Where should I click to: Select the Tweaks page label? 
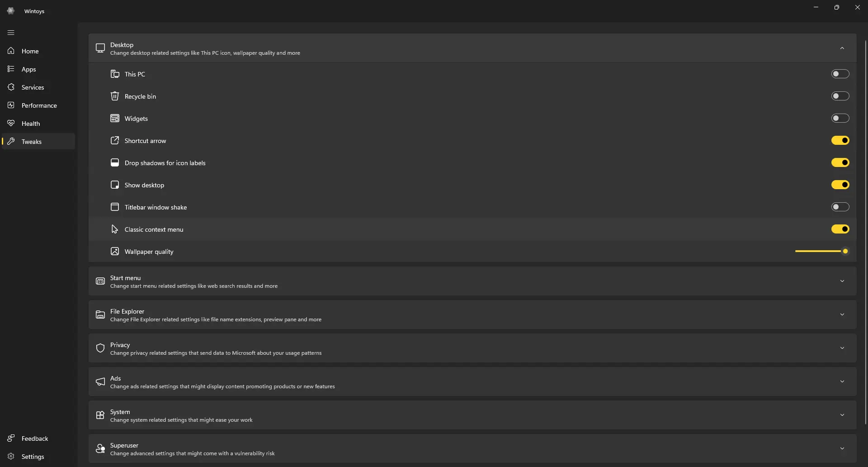tap(31, 142)
